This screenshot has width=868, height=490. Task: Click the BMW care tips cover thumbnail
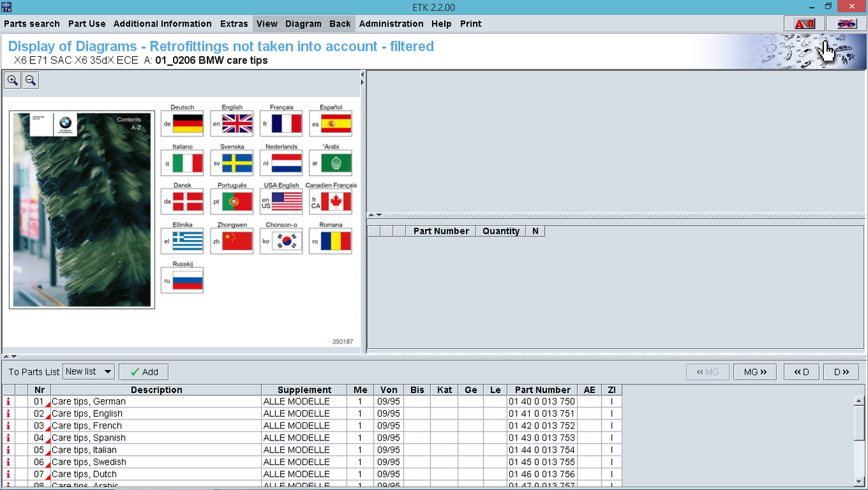click(82, 210)
